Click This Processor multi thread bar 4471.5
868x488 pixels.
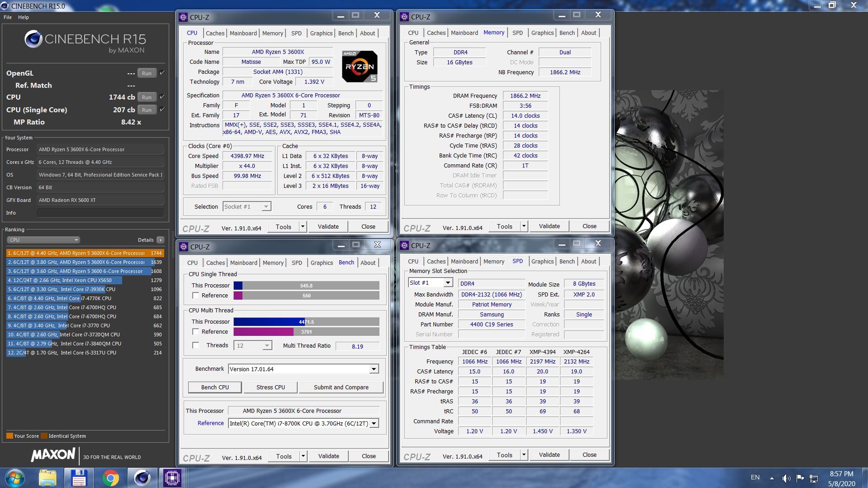click(x=306, y=321)
